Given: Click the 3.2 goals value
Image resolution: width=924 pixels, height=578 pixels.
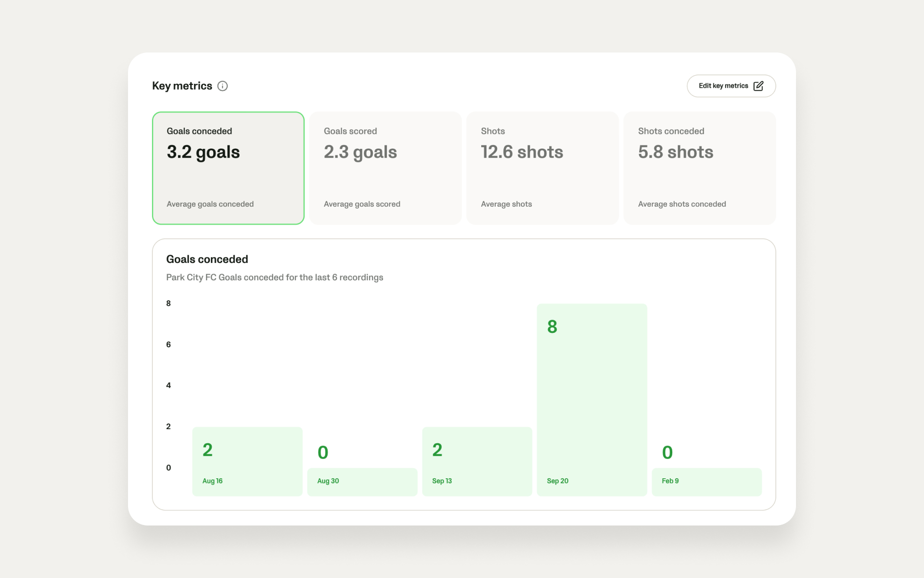Looking at the screenshot, I should click(x=203, y=152).
